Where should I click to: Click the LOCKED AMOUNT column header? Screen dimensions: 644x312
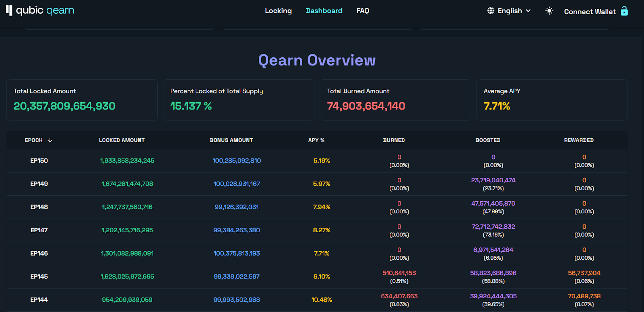coord(122,140)
